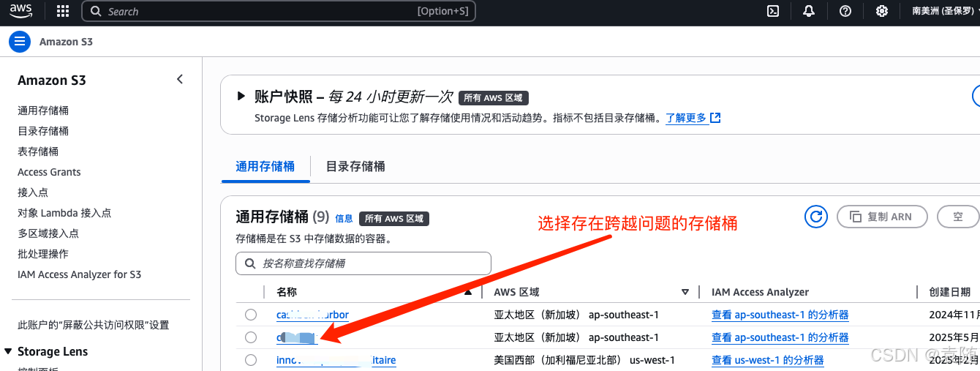The image size is (980, 371).
Task: Click the 信息 link next to 通用存储桶 (9)
Action: pos(344,218)
